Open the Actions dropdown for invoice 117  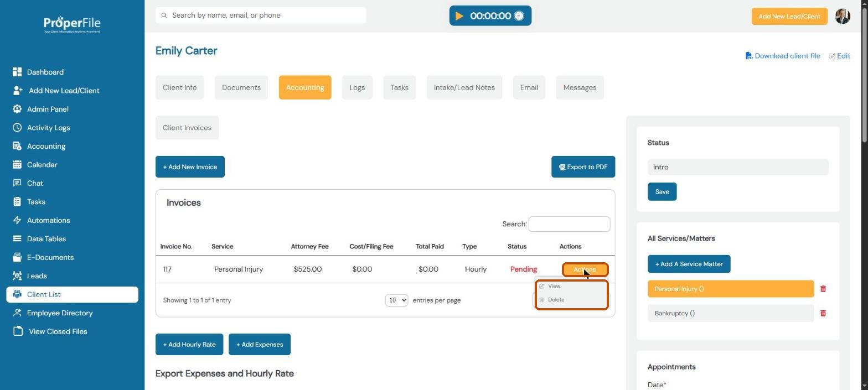(x=585, y=269)
